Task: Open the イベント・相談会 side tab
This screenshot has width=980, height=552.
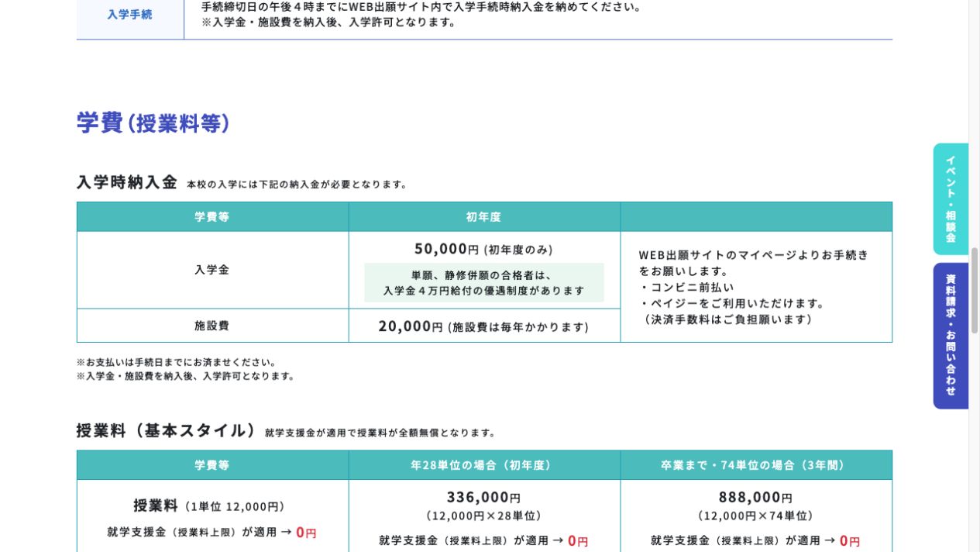Action: pos(951,198)
